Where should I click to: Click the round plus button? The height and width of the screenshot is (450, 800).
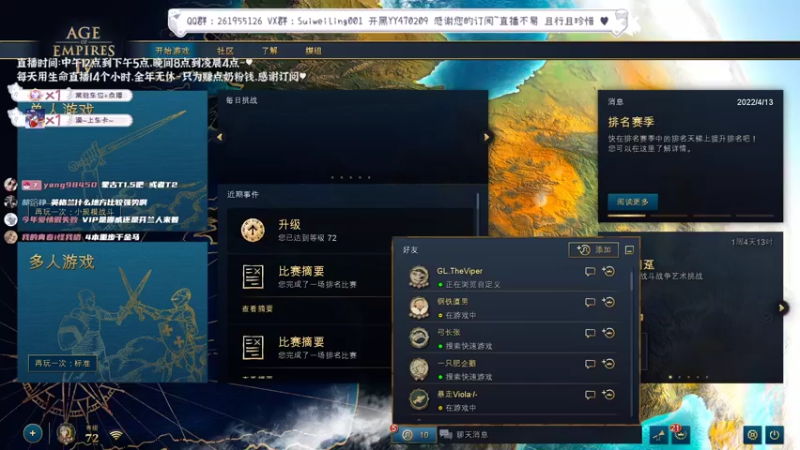[x=33, y=434]
